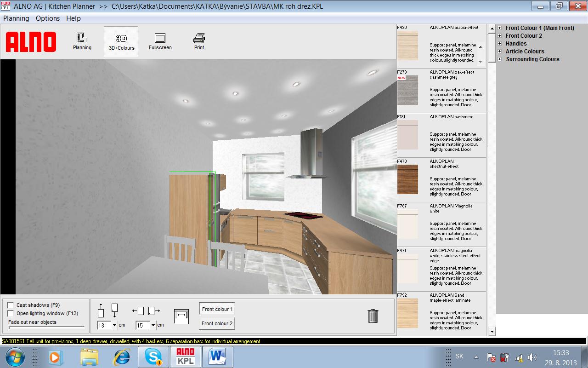Enable Open lighting window (F12) checkbox
Screen dimensions: 588x368
tap(11, 314)
